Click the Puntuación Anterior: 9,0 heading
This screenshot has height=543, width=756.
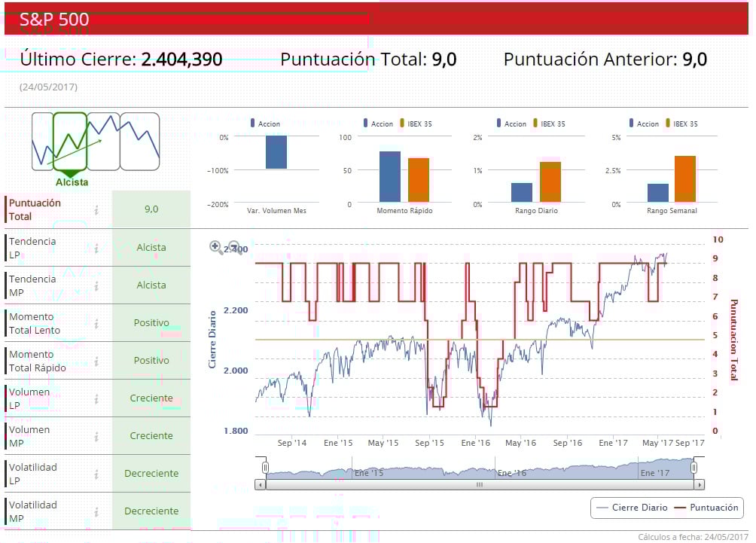click(605, 59)
